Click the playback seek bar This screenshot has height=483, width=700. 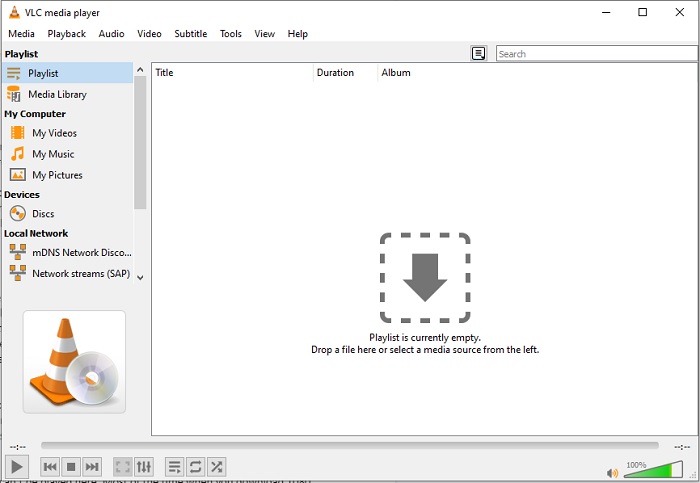tap(350, 446)
